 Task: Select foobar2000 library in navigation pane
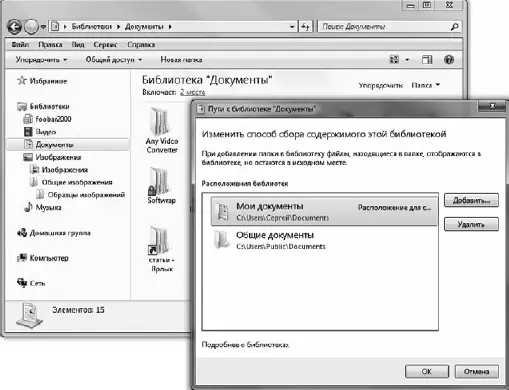click(x=53, y=119)
